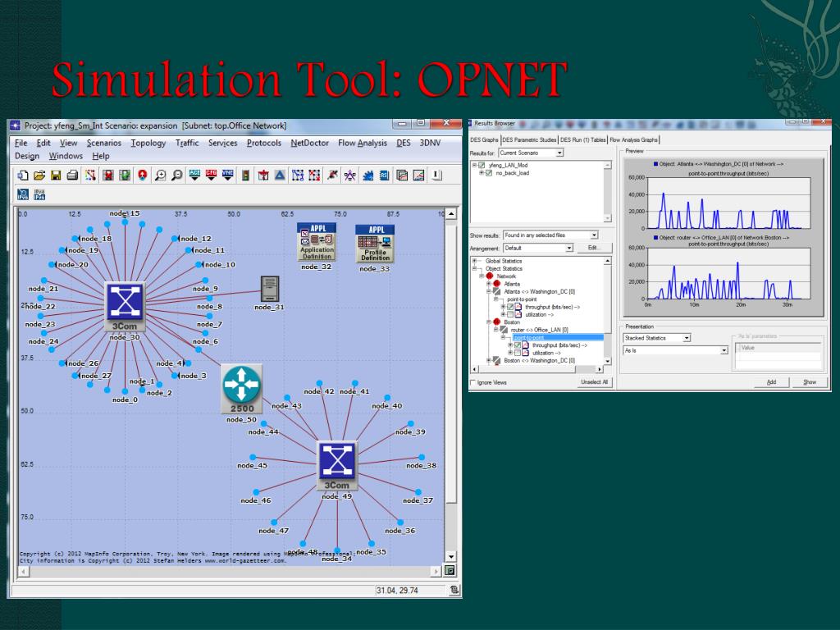Select the Network row in statistics tree
Screen dimensions: 840x630
click(506, 276)
